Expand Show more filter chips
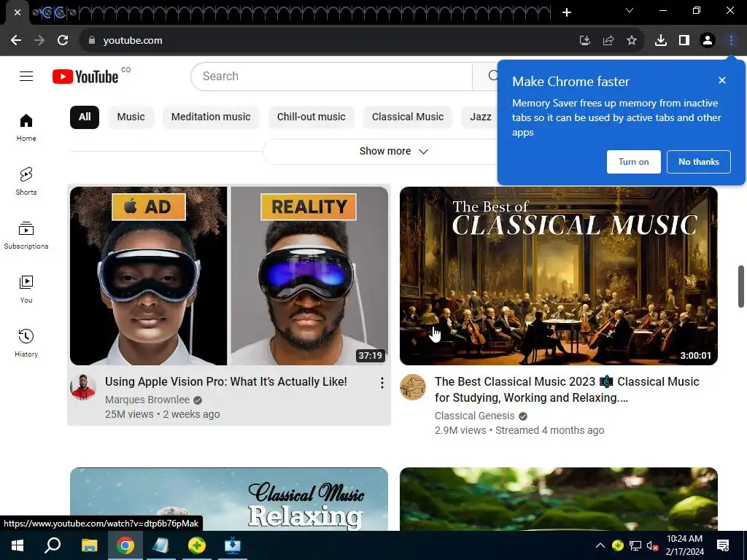The image size is (747, 560). point(393,152)
